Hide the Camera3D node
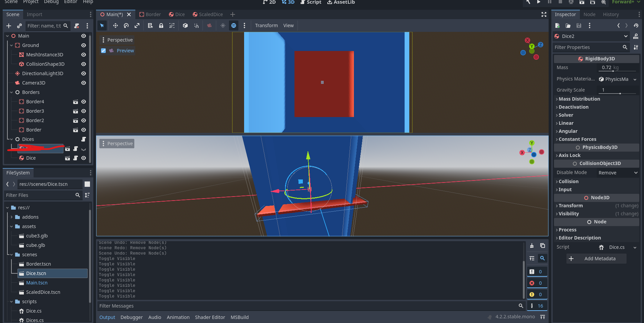This screenshot has width=644, height=323. [84, 83]
